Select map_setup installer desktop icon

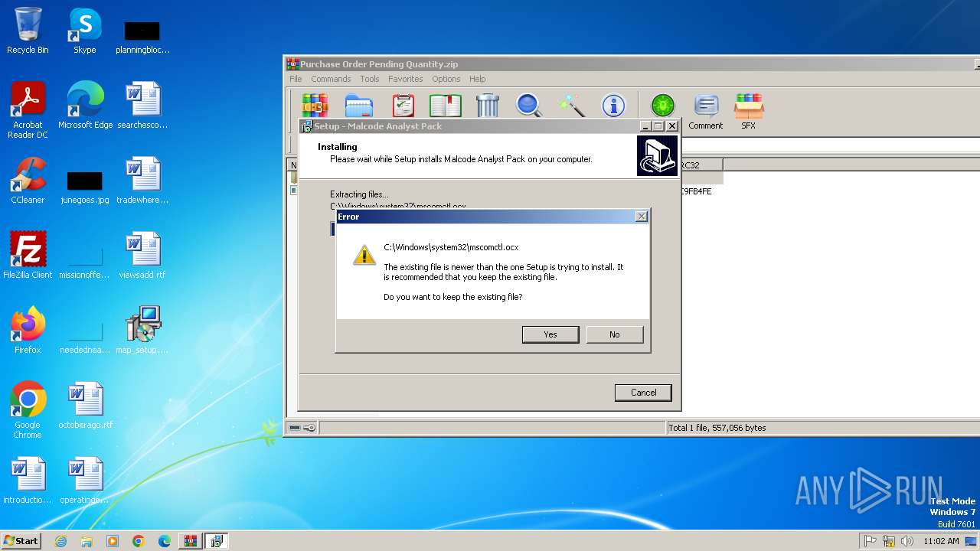(x=142, y=331)
